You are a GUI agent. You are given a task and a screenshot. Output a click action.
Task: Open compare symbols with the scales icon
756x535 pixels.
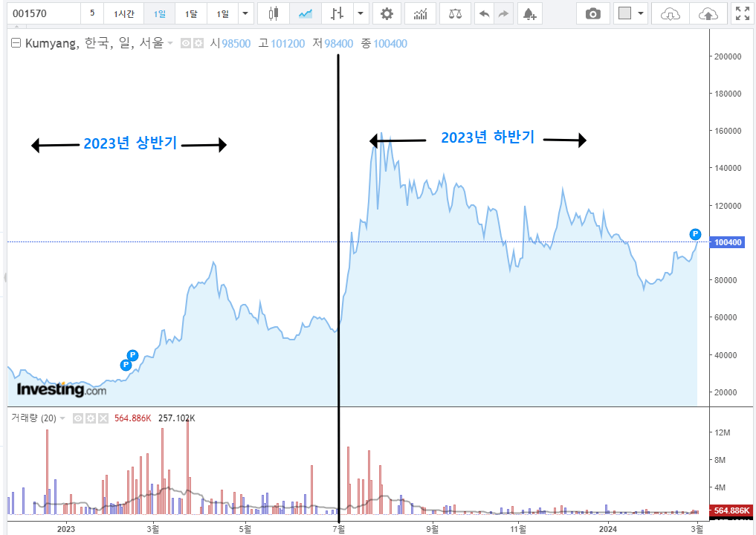[x=455, y=13]
